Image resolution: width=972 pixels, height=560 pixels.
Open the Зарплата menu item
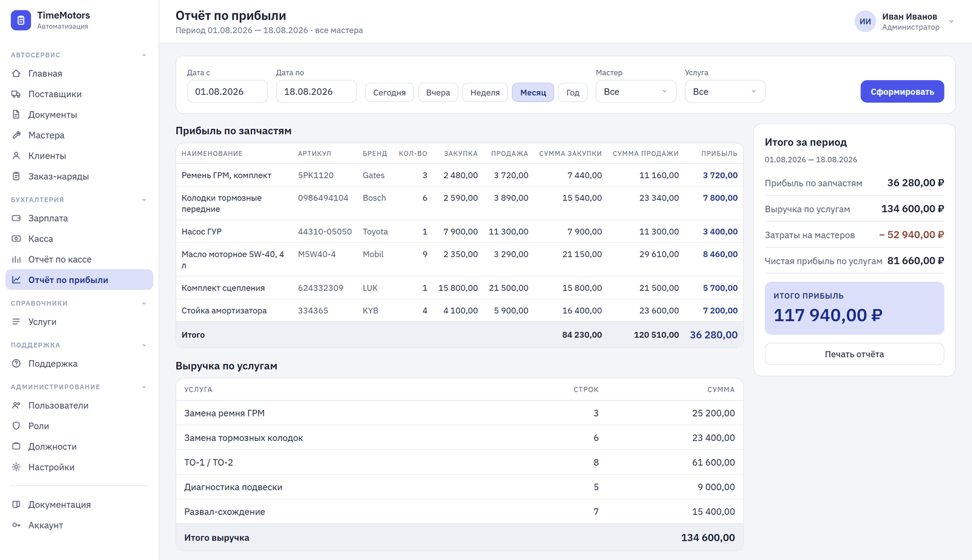click(79, 218)
